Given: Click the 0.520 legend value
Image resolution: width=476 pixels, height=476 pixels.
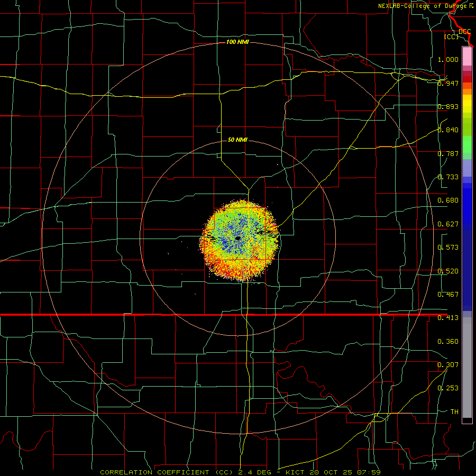Looking at the screenshot, I should click(448, 271).
